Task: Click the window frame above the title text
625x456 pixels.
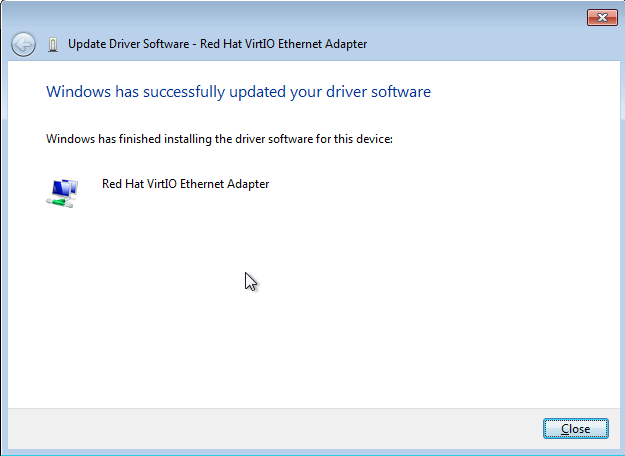Action: point(300,15)
